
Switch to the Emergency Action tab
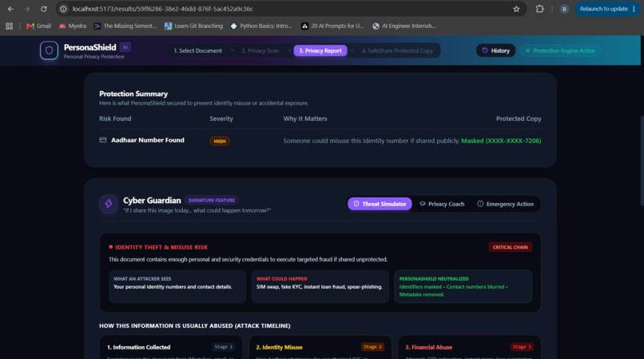pos(505,204)
